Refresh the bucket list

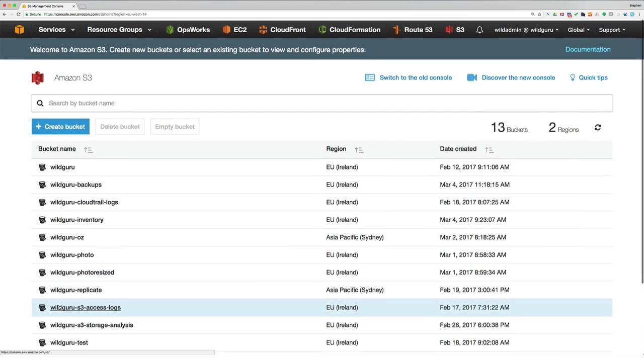[598, 128]
